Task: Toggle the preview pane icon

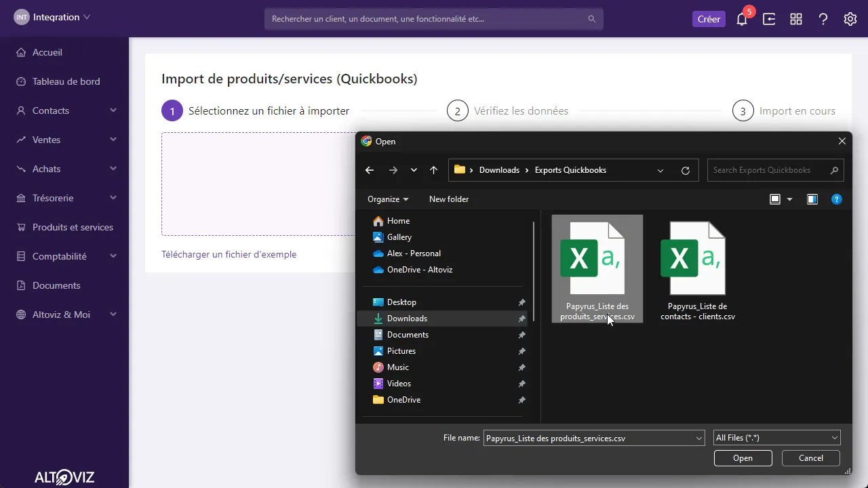Action: (812, 199)
